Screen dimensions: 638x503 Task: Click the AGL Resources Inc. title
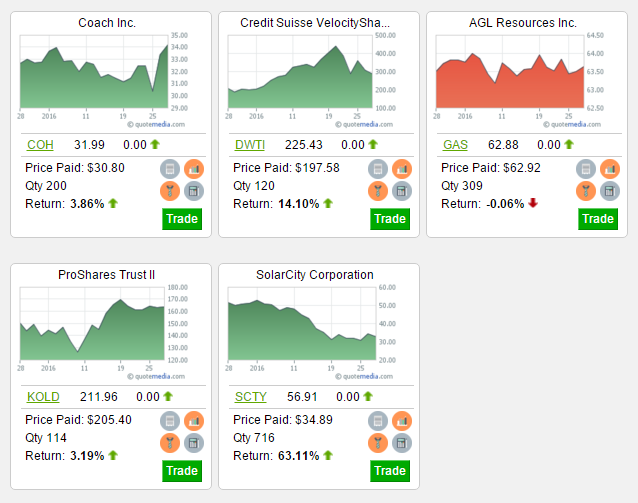coord(523,23)
